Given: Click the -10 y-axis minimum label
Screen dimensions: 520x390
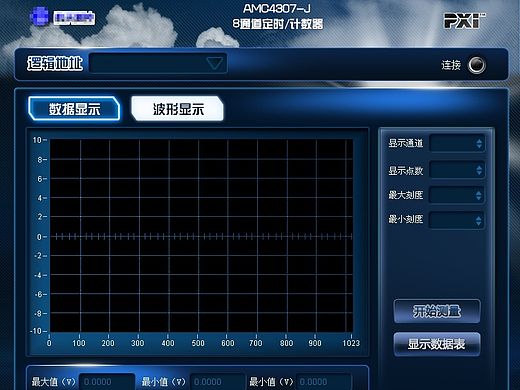Looking at the screenshot, I should [36, 331].
